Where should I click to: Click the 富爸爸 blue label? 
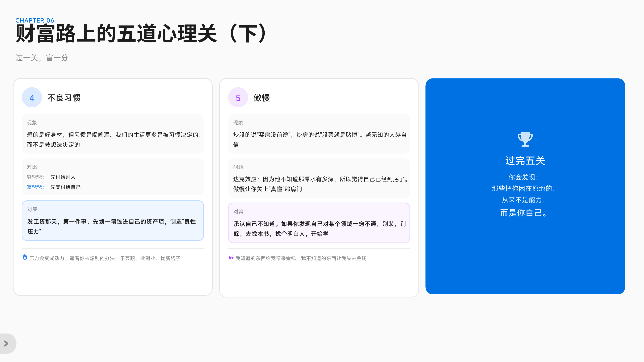[x=35, y=187]
